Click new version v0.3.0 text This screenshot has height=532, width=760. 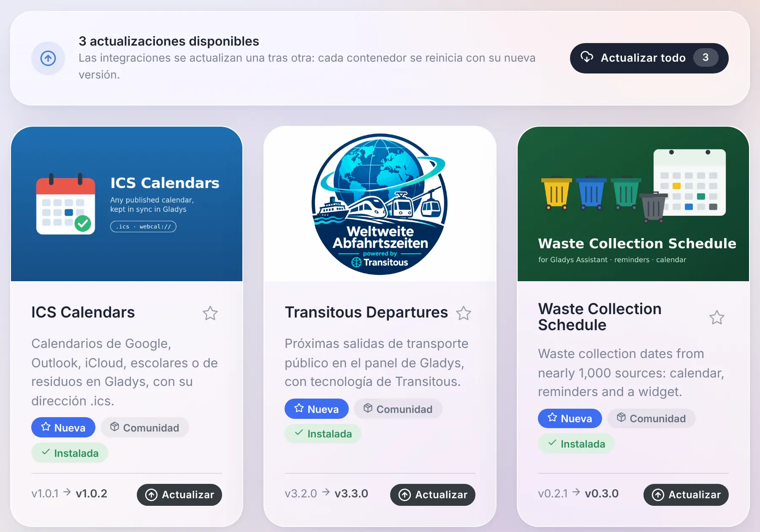click(x=602, y=493)
